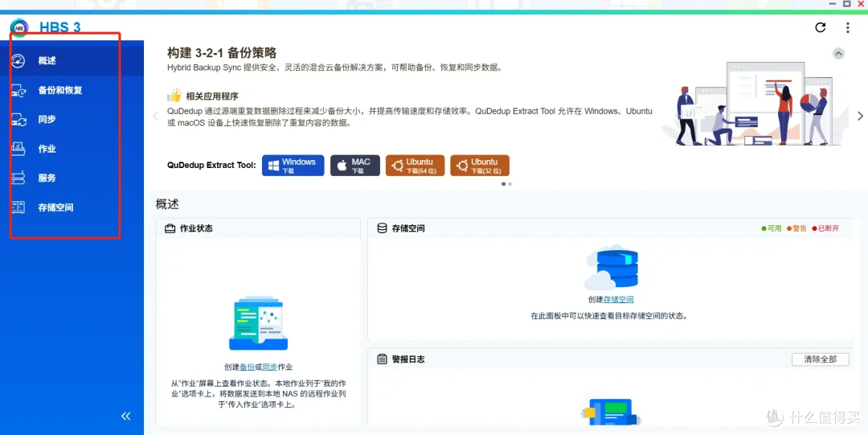This screenshot has height=435, width=868.
Task: Click the 警报日志 list icon
Action: click(382, 359)
